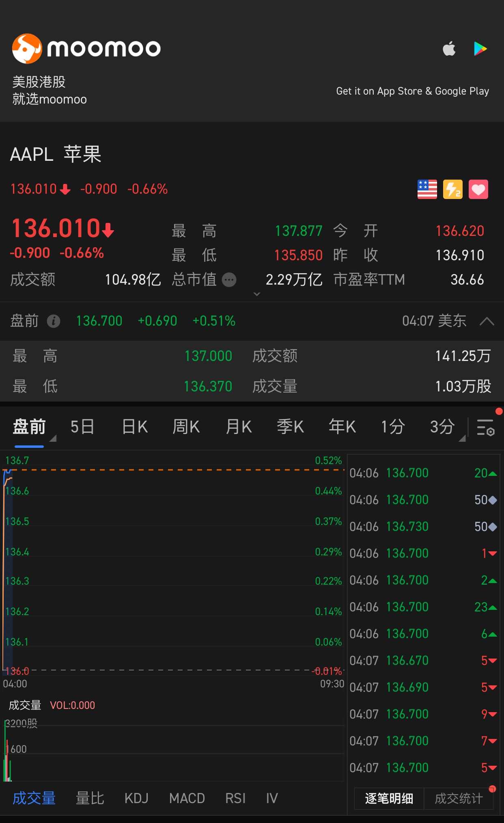Screen dimensions: 504x823
Task: Select the tick row with volume 23
Action: point(423,607)
